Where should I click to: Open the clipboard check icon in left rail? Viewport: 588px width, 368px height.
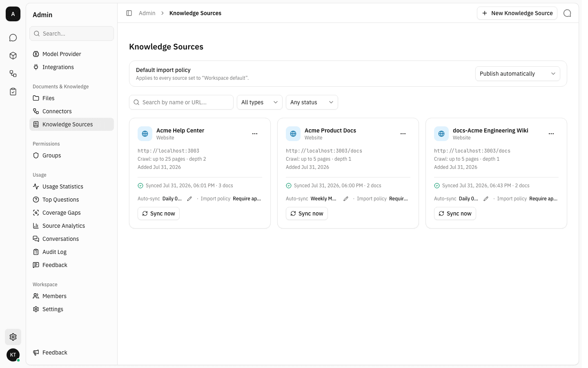[x=13, y=92]
